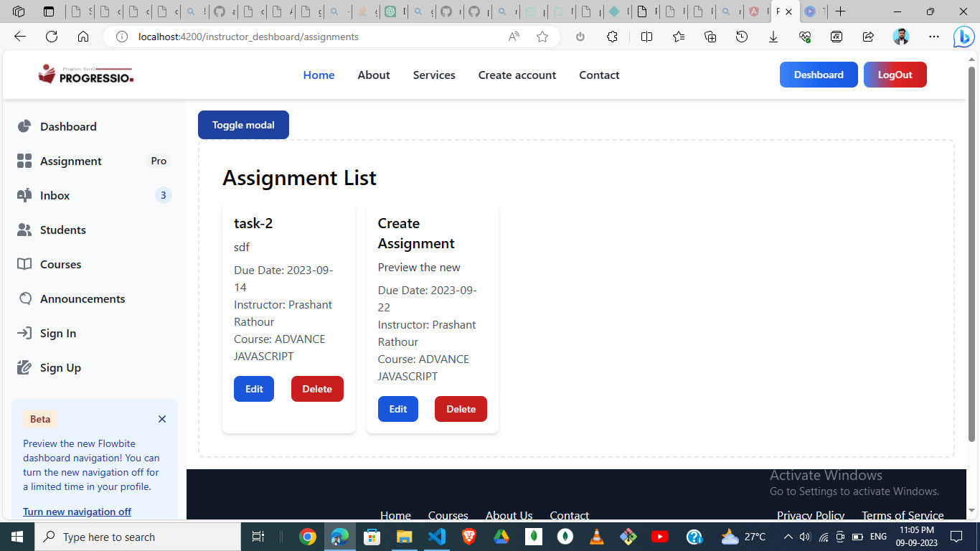The width and height of the screenshot is (980, 551).
Task: Open browser history clock icon
Action: (x=742, y=37)
